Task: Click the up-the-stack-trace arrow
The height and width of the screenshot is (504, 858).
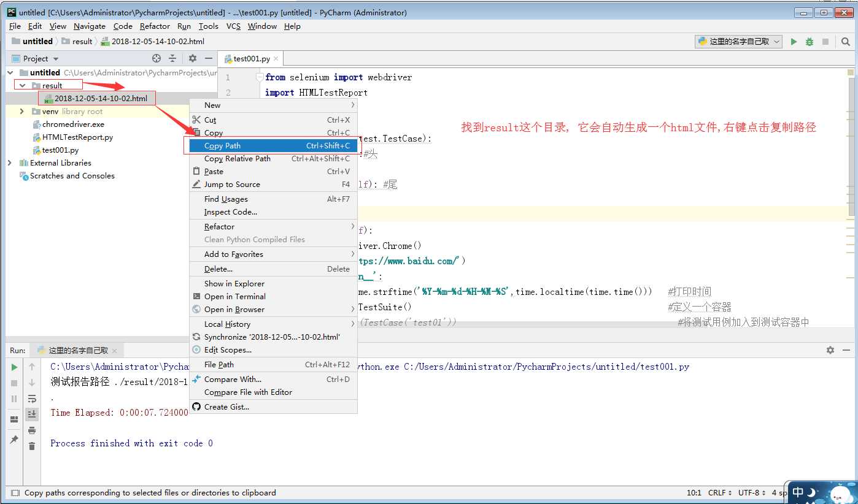Action: [32, 367]
